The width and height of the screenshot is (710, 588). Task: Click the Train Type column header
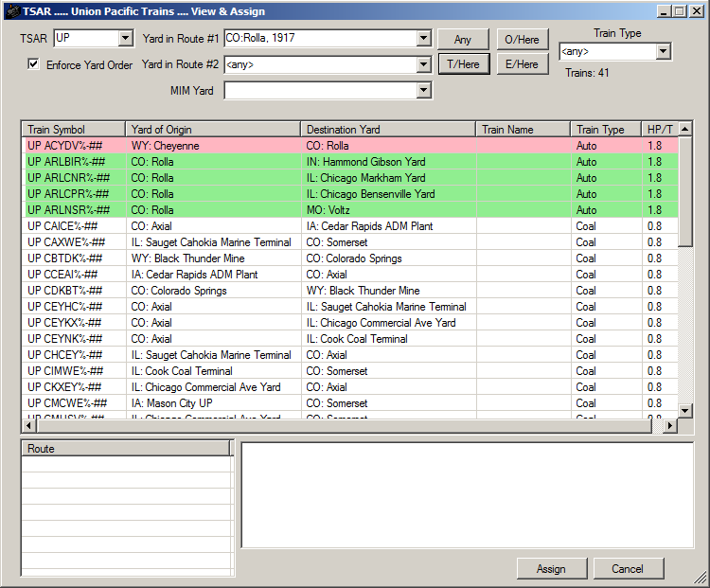click(606, 130)
